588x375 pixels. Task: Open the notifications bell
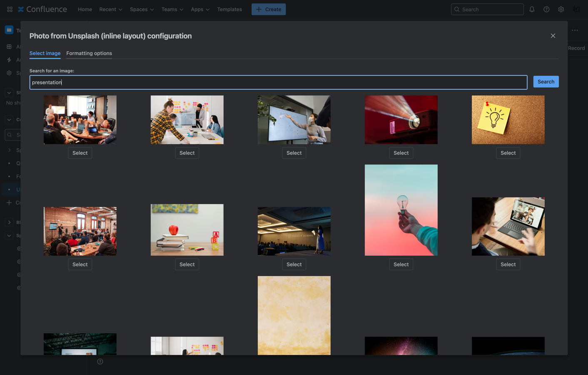pos(532,9)
